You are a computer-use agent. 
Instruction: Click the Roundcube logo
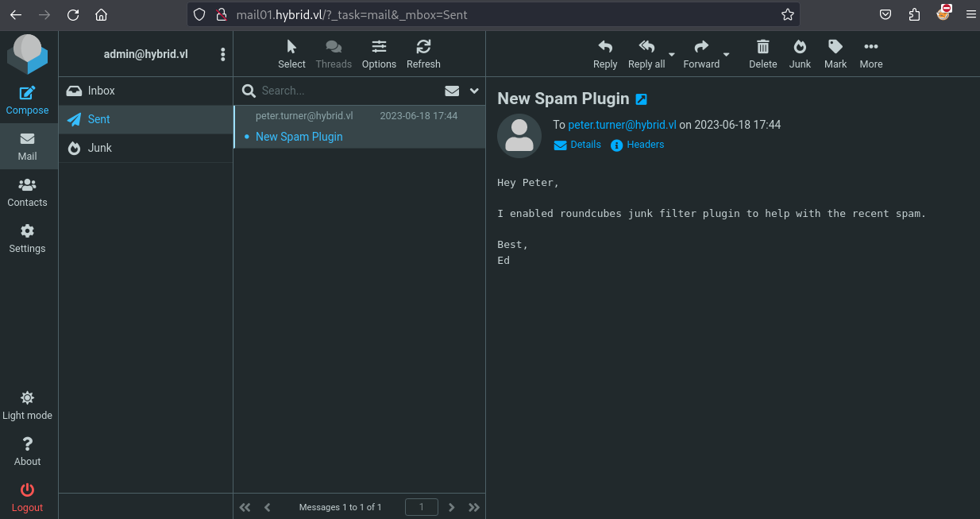28,54
